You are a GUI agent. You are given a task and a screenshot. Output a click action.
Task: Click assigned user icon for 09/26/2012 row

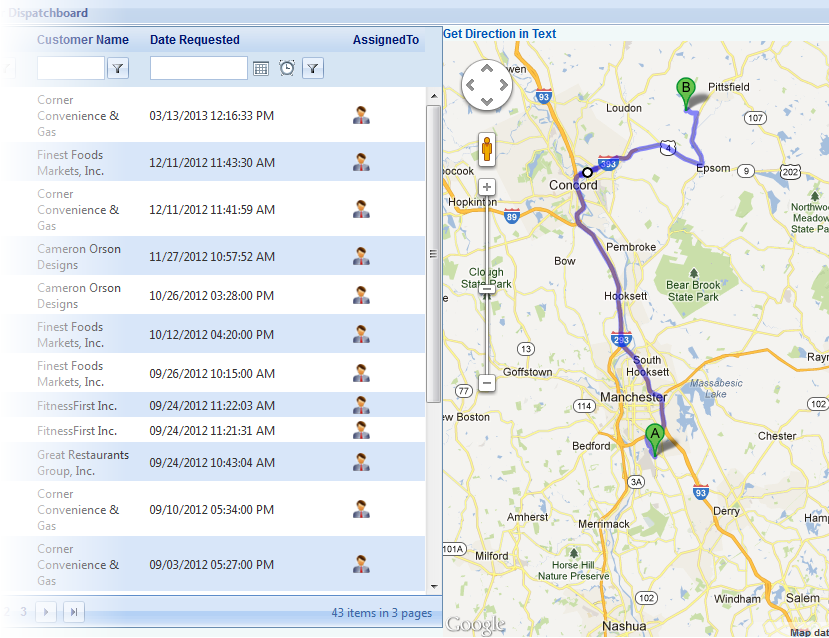[x=361, y=373]
